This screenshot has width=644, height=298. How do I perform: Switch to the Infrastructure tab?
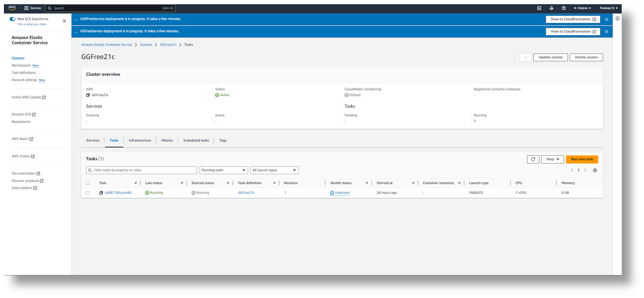pyautogui.click(x=140, y=141)
